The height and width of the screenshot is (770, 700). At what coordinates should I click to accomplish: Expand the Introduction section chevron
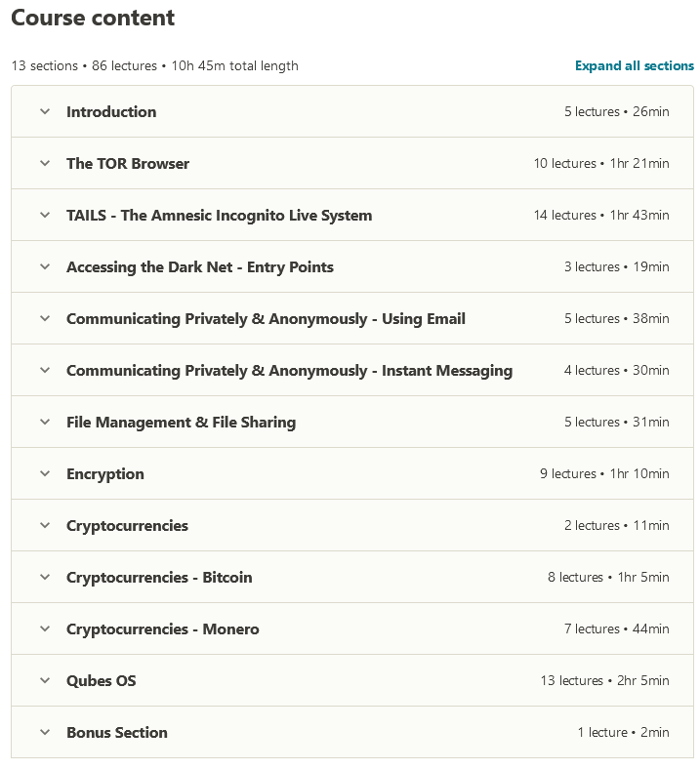[x=44, y=112]
